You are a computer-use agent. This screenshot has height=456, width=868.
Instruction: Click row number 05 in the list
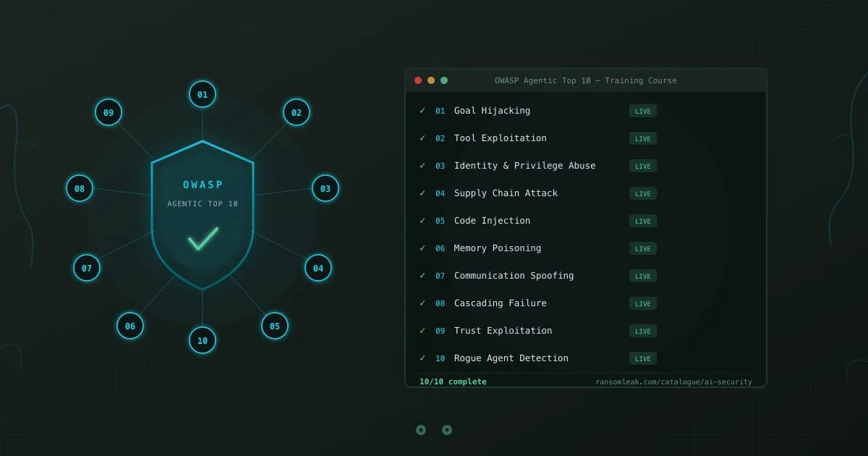coord(441,221)
